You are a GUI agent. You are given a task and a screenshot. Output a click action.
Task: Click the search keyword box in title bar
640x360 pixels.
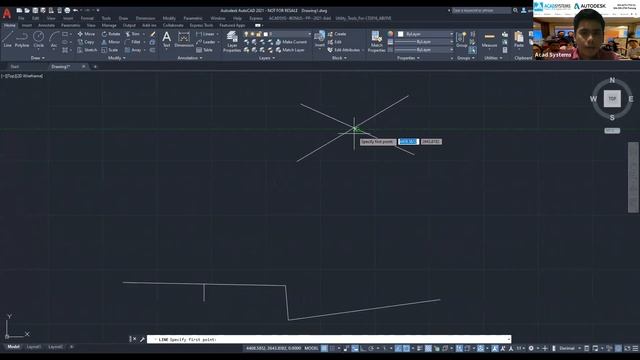(x=482, y=10)
